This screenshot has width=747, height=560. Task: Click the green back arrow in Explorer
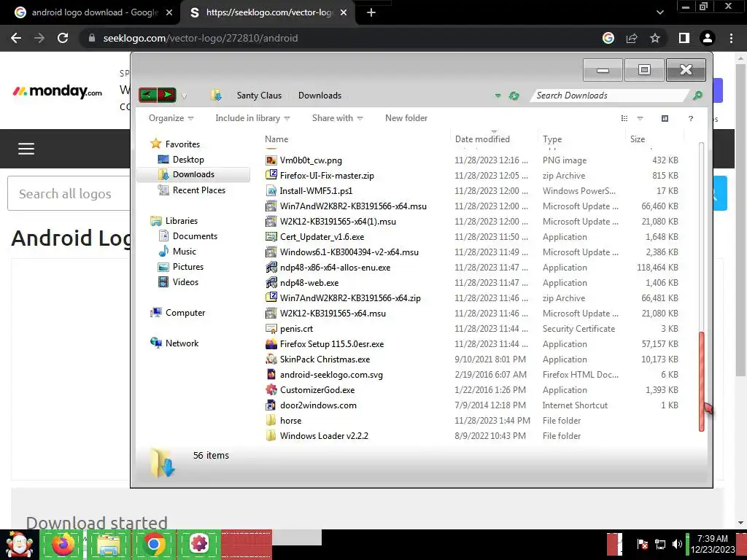click(x=147, y=95)
